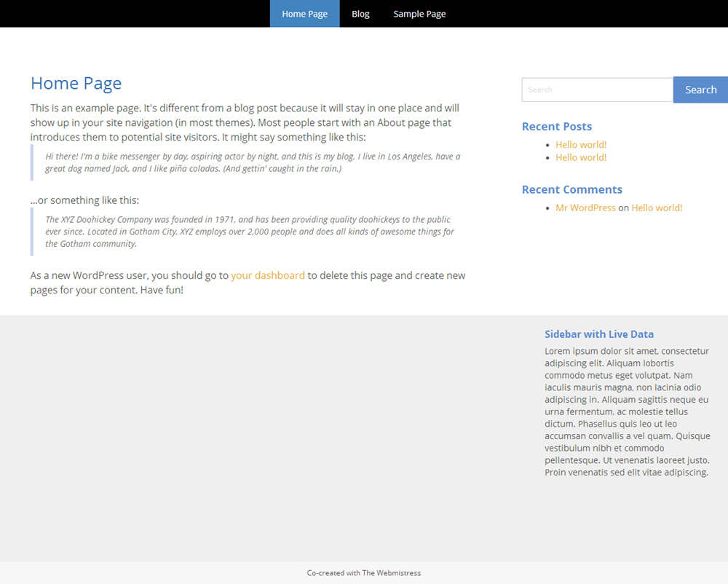Click the 'This is an example page' paragraph

click(245, 122)
